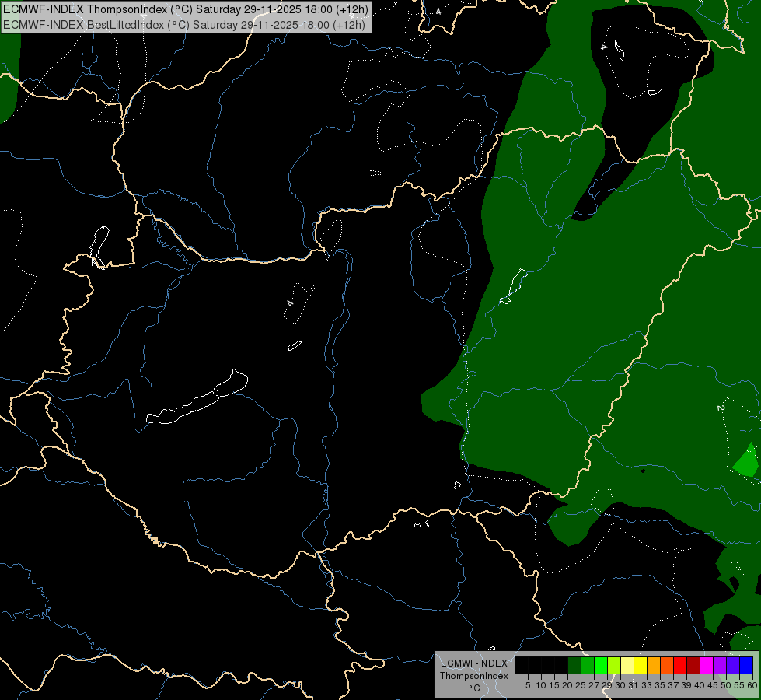This screenshot has height=700, width=761.
Task: Pick the blue 55-60 legend swatch
Action: tap(746, 665)
